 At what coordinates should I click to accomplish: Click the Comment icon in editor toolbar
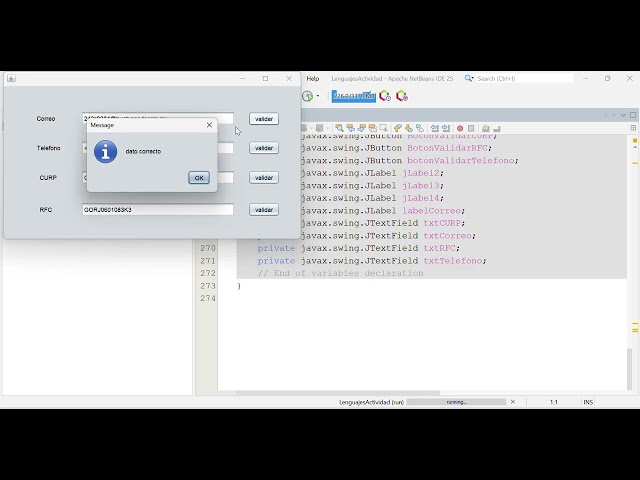(486, 128)
